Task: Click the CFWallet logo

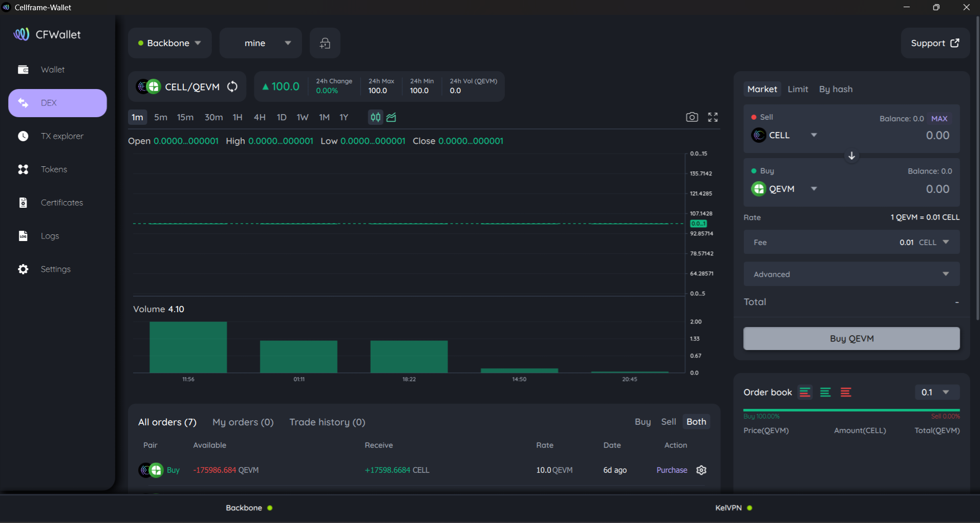Action: 47,34
